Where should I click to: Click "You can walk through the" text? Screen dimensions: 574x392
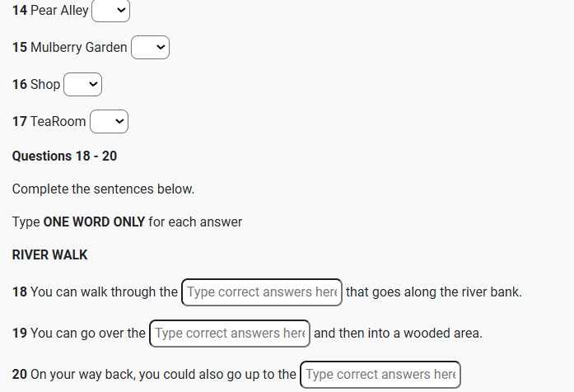(104, 292)
